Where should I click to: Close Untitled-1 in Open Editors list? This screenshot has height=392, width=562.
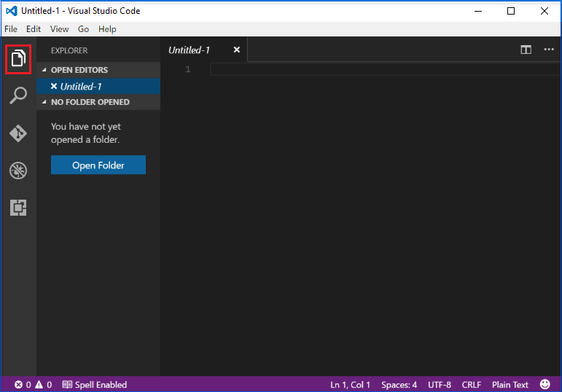point(54,86)
